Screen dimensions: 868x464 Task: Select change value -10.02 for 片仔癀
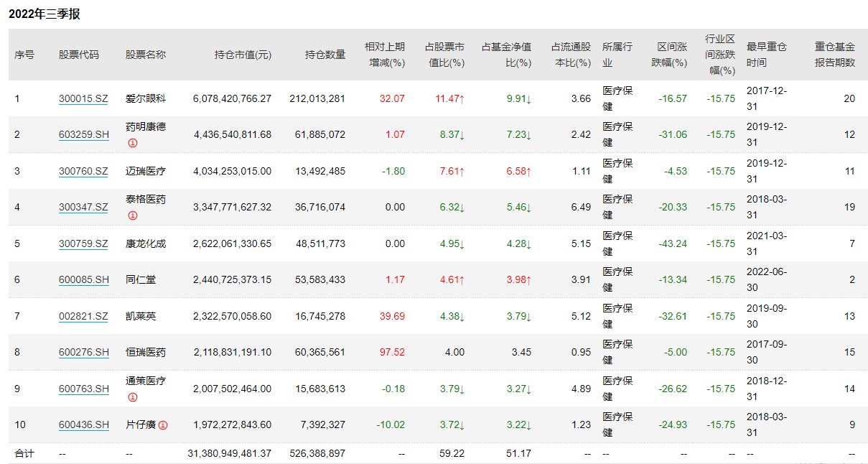[x=391, y=425]
